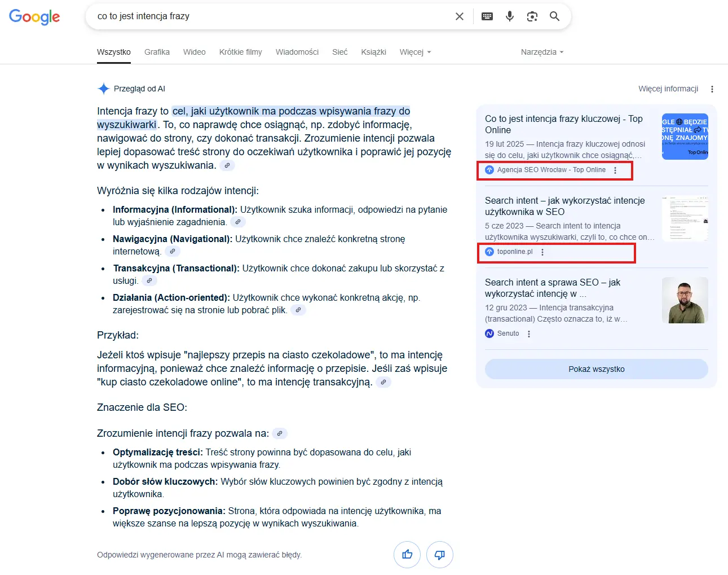Viewport: 728px width, 575px height.
Task: Switch to the Krótkie filmy tab
Action: 241,52
